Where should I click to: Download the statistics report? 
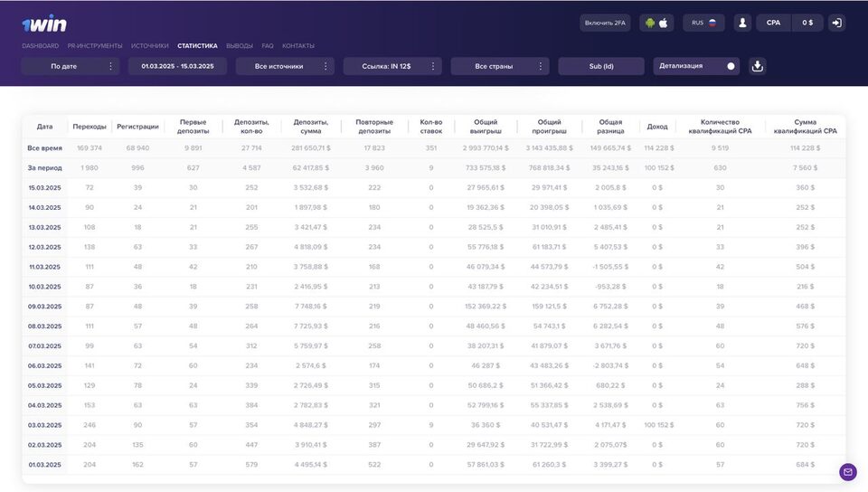click(x=758, y=66)
